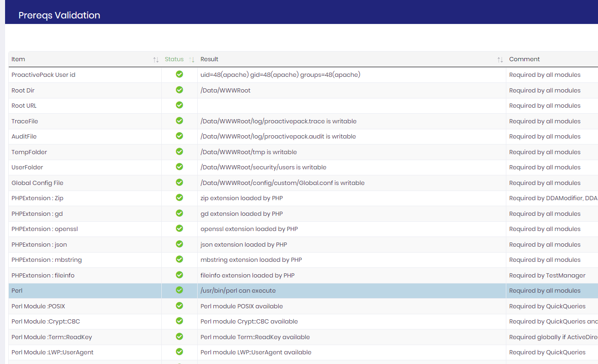The width and height of the screenshot is (598, 364).
Task: Click PHPExtension : mbstring green check
Action: pos(179,259)
